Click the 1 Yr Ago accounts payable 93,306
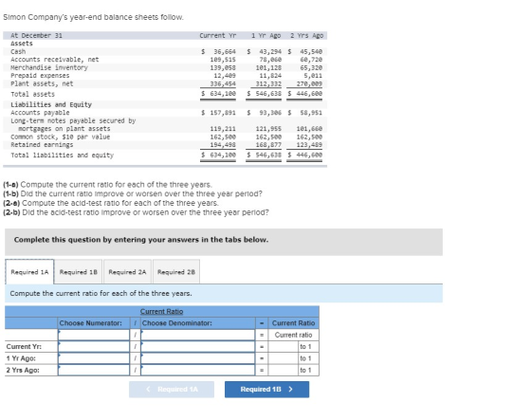 click(270, 113)
